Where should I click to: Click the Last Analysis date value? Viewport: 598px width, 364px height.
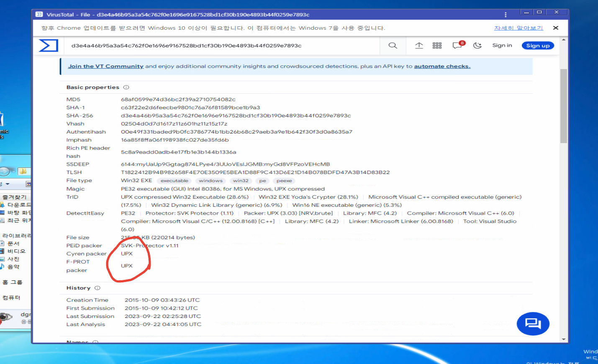pos(163,325)
